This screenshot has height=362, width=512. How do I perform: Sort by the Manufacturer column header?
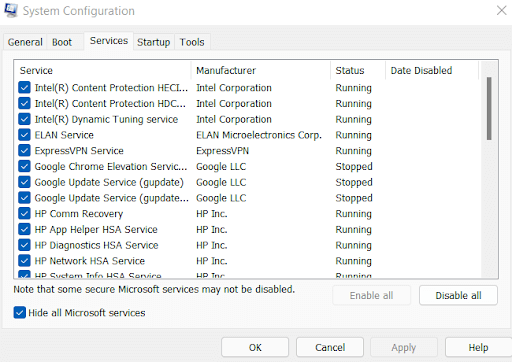pyautogui.click(x=261, y=70)
